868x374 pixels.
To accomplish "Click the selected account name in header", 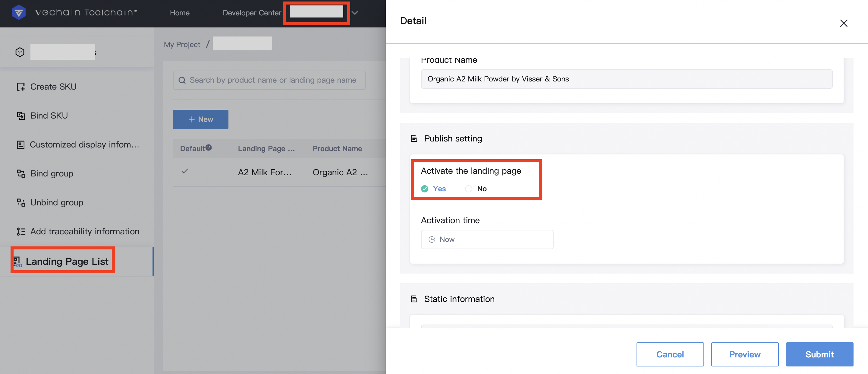I will coord(316,11).
